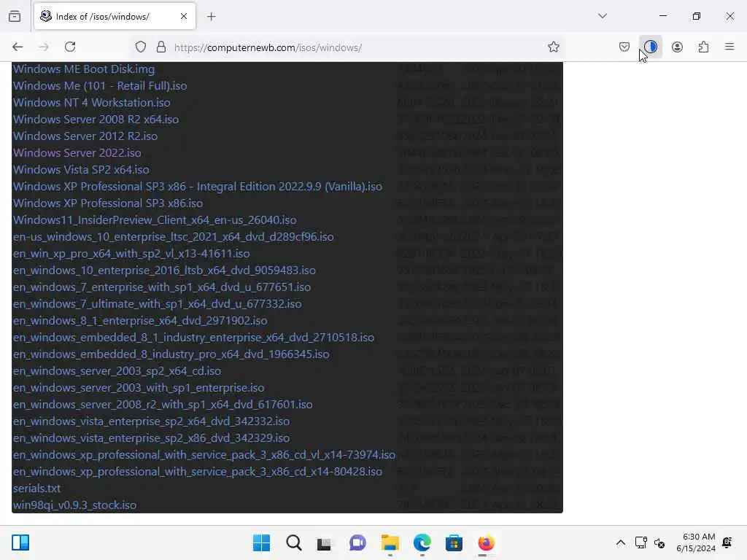Bookmark this page with star icon

coord(554,47)
